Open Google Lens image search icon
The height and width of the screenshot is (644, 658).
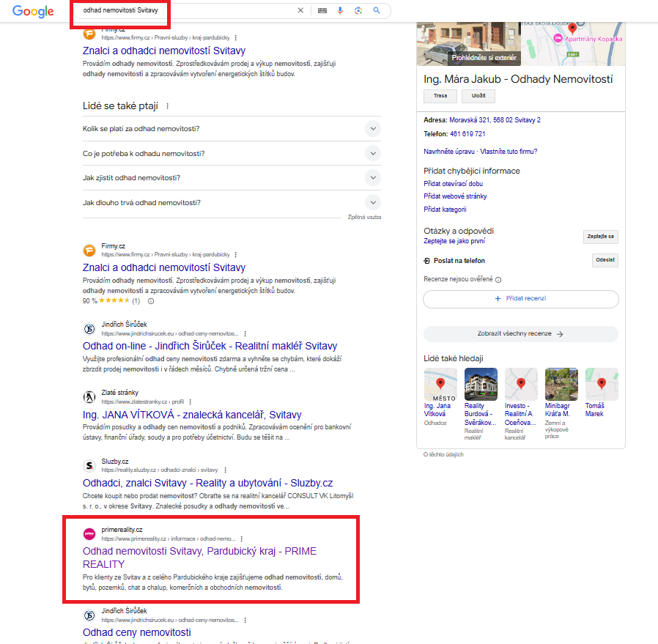pyautogui.click(x=358, y=10)
